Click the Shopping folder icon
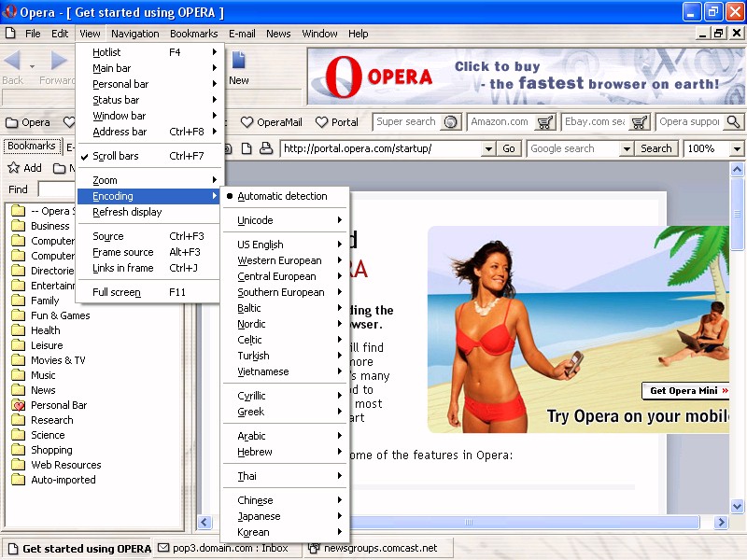This screenshot has height=560, width=747. point(18,450)
